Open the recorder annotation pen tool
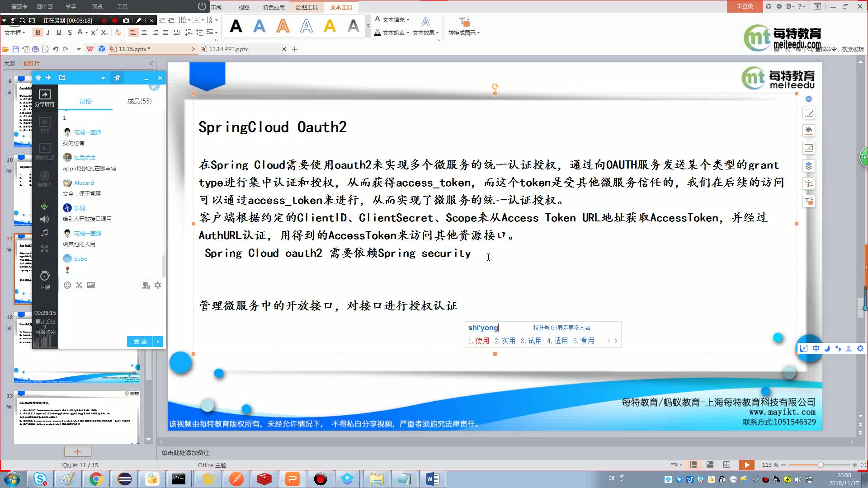 [139, 20]
